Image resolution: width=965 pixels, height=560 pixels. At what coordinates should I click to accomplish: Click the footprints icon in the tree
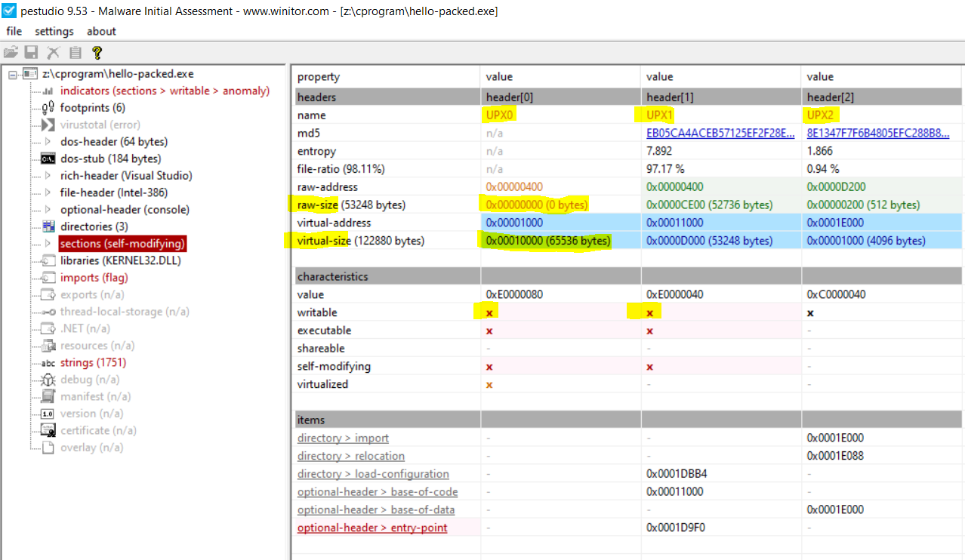[48, 108]
